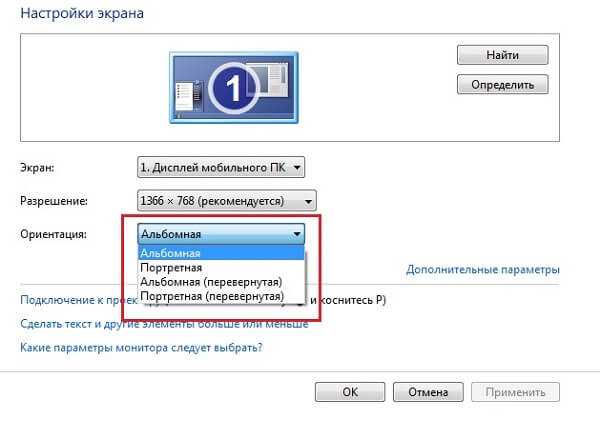Cancel changes with the Отмена button
This screenshot has height=439, width=600.
[x=428, y=392]
